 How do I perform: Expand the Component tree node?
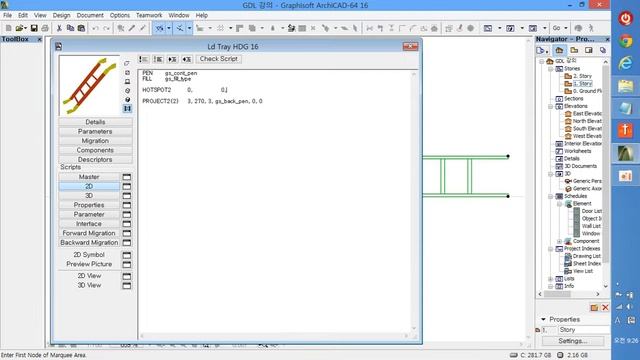[x=559, y=241]
